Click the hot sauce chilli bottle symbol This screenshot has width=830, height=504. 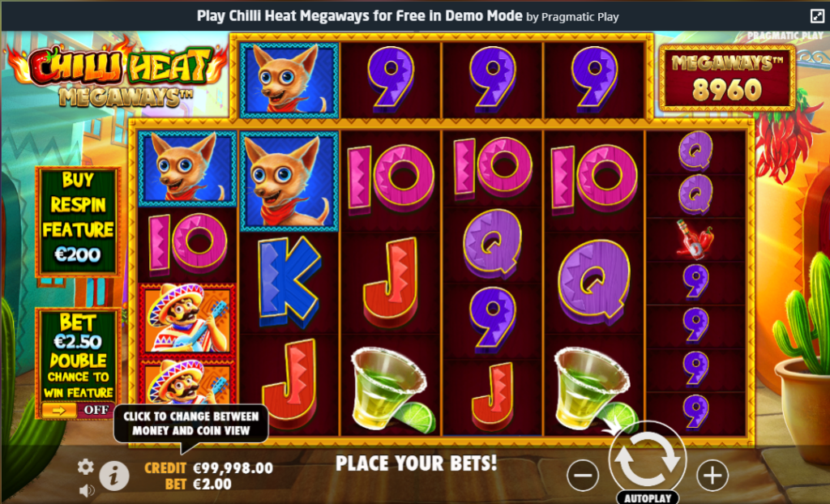pyautogui.click(x=695, y=240)
